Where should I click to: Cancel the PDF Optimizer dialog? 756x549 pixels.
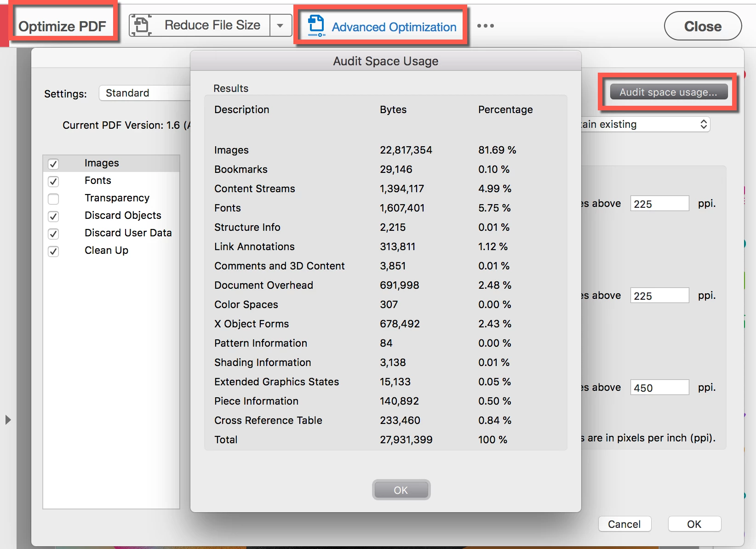(x=624, y=524)
